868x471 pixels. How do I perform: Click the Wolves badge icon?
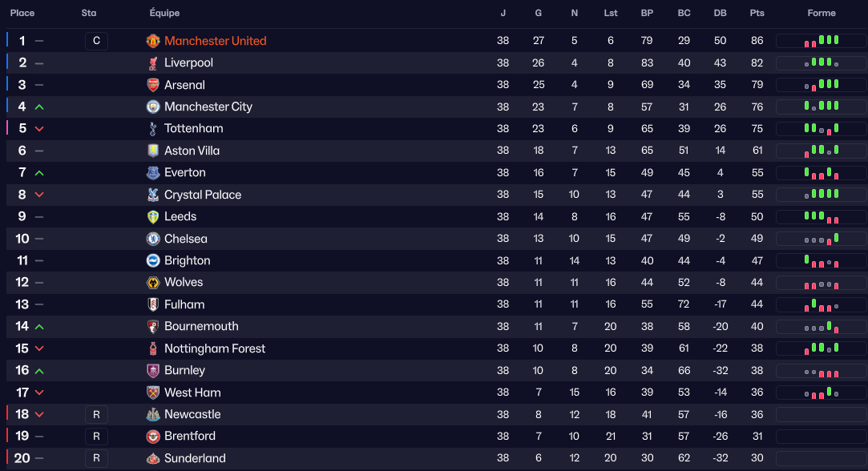tap(153, 283)
